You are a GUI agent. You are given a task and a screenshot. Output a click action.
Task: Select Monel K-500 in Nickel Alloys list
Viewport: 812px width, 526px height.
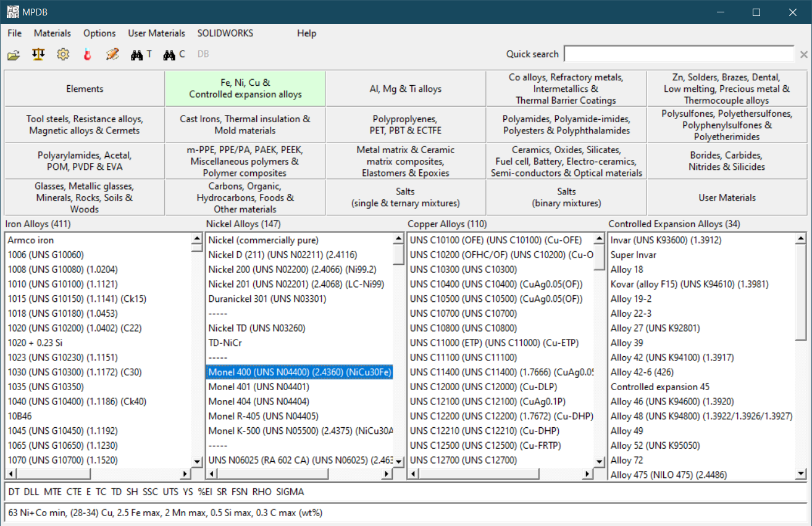click(299, 431)
